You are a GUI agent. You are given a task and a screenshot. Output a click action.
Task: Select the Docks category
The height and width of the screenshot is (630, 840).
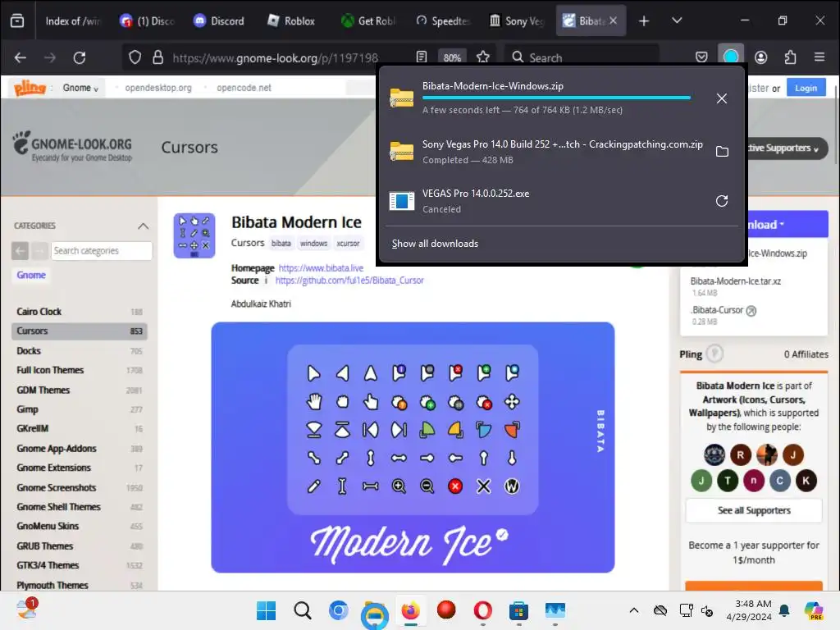(29, 351)
